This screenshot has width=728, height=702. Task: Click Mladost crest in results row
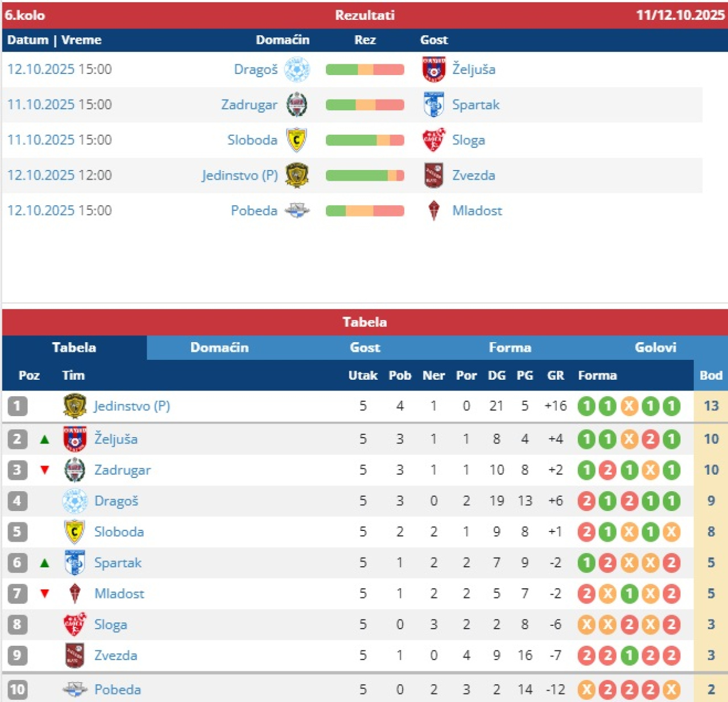(x=433, y=210)
